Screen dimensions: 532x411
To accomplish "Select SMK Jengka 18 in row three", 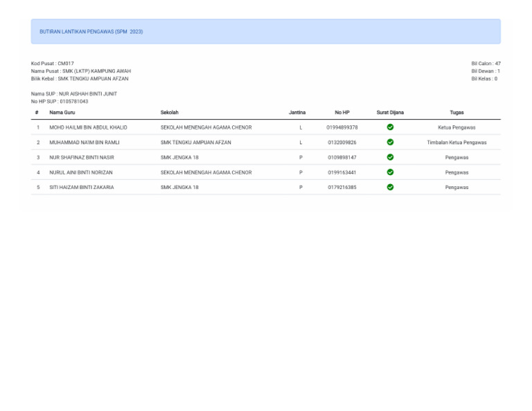I will (179, 157).
